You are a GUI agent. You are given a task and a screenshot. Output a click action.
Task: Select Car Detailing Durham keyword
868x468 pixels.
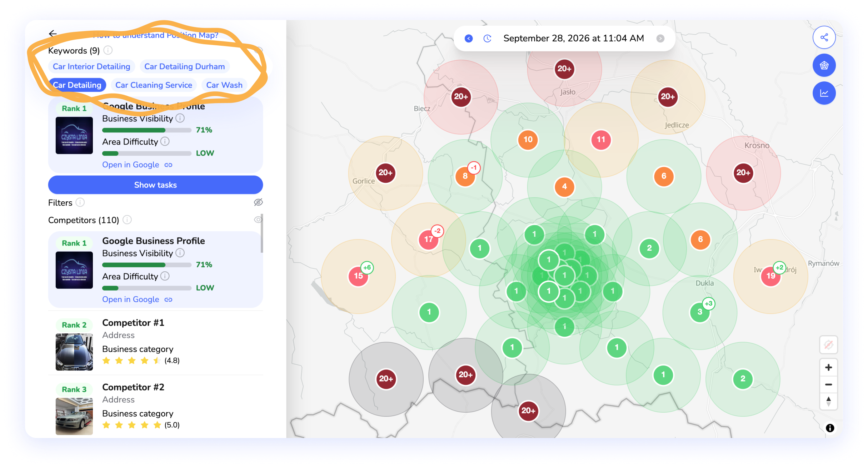(x=185, y=66)
